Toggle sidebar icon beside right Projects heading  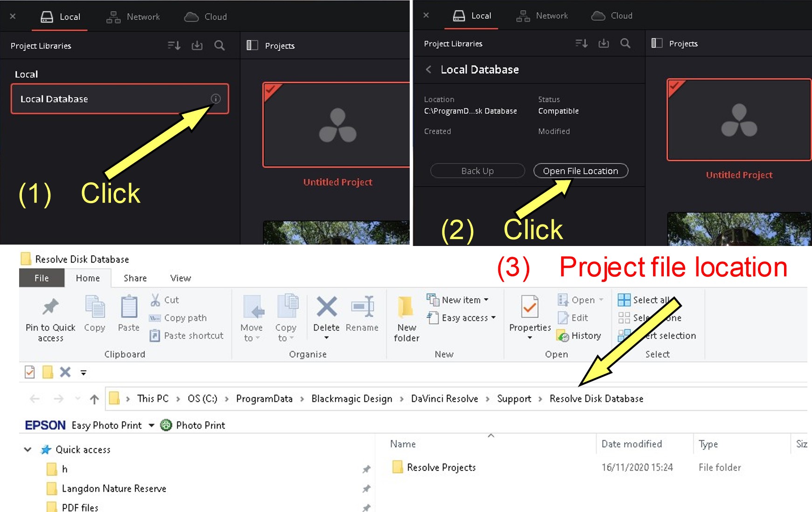coord(657,43)
